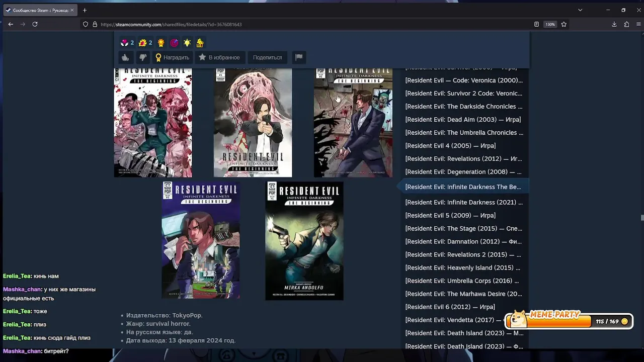Expand the list all tabs chevron
The width and height of the screenshot is (644, 362).
580,10
